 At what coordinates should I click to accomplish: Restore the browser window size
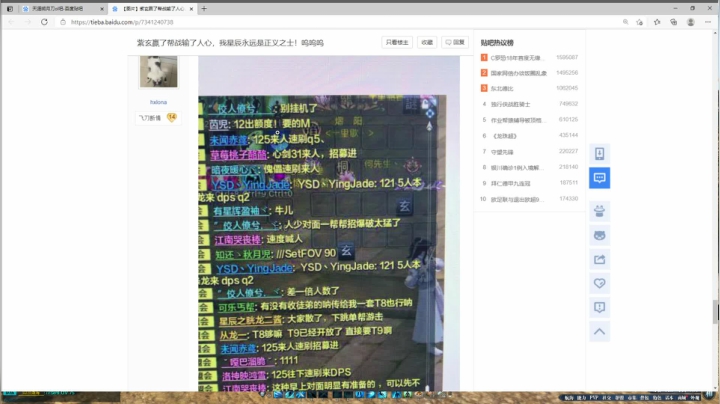tap(692, 8)
